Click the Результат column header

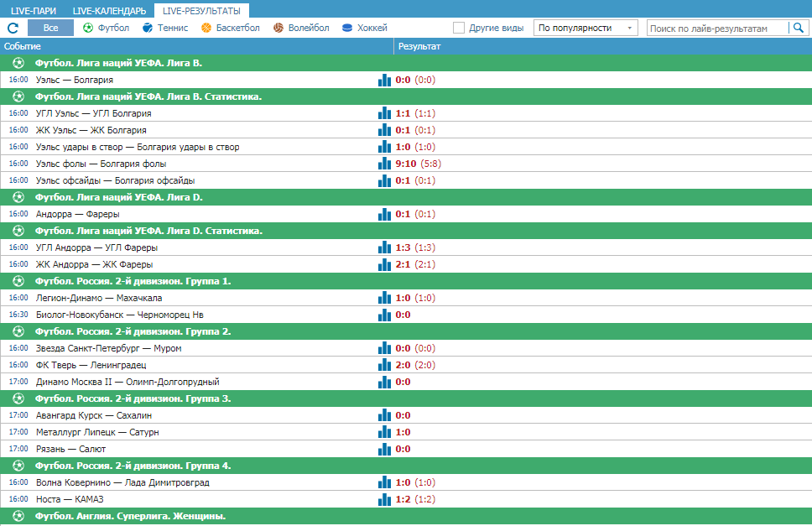(x=603, y=46)
